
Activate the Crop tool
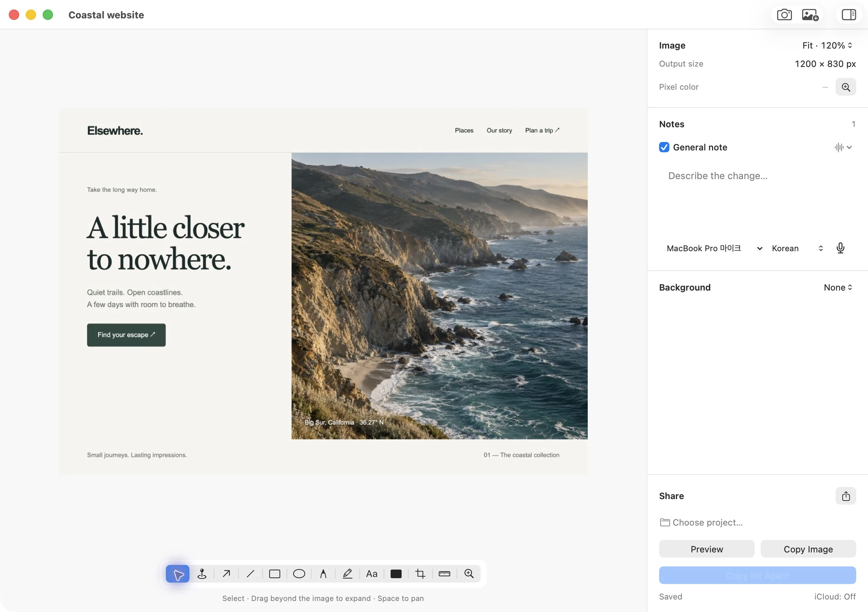420,574
